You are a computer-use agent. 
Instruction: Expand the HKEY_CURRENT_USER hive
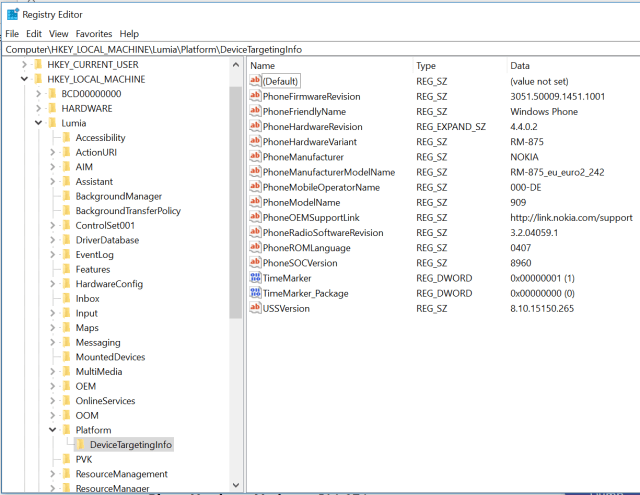(24, 65)
